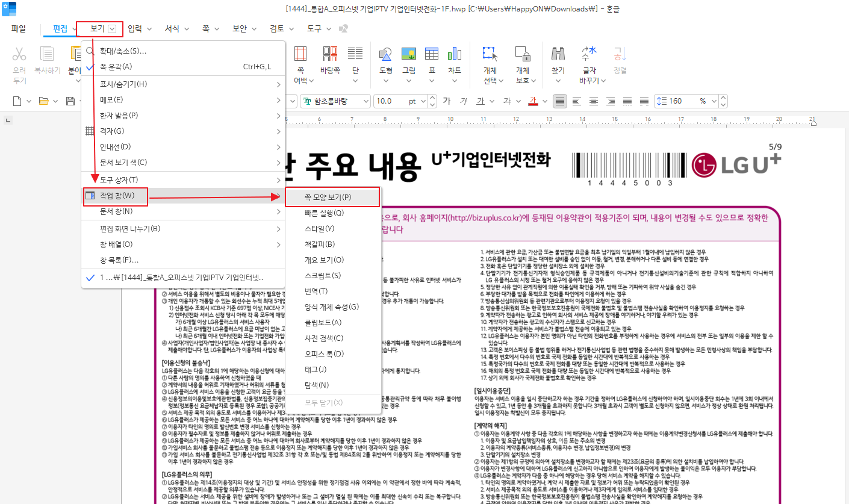849x504 pixels.
Task: Expand the 찾기 dropdown arrow
Action: tap(558, 80)
